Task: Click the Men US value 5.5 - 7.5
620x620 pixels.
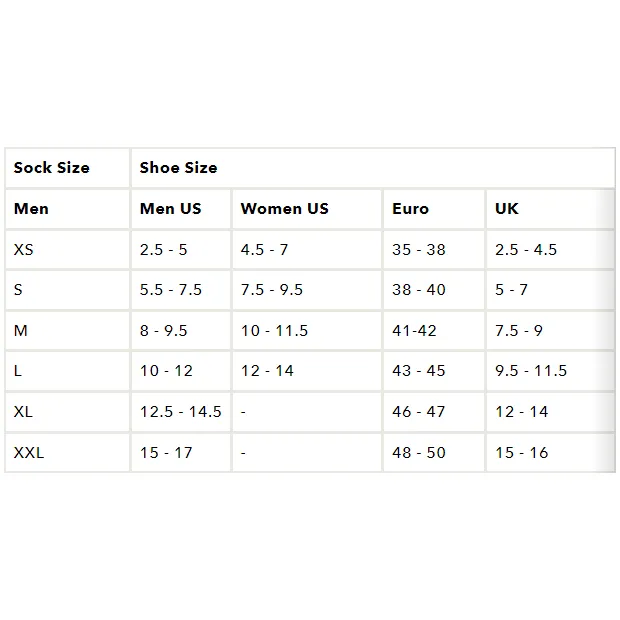Action: (171, 290)
